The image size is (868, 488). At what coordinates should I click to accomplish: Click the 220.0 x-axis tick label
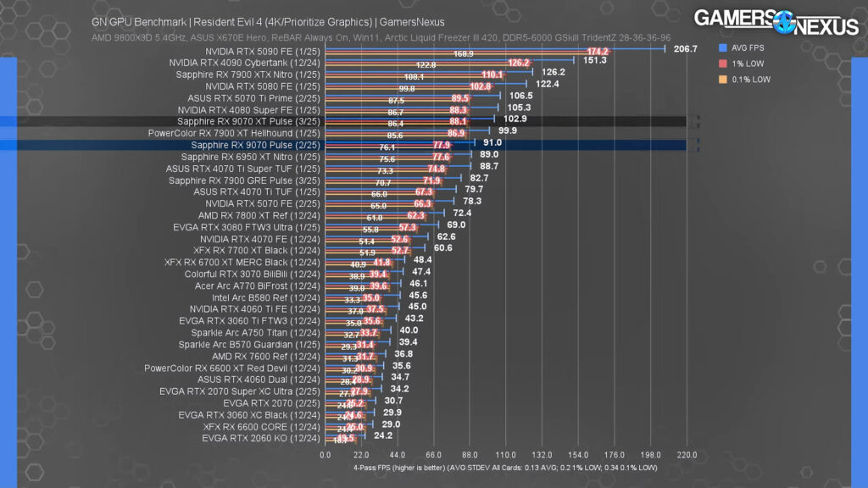pos(687,455)
